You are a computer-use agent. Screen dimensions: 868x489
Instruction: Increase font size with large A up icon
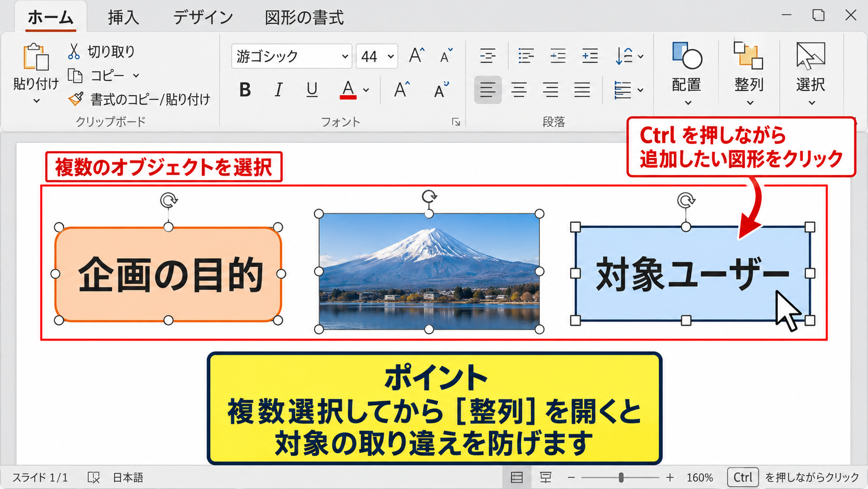[x=416, y=56]
